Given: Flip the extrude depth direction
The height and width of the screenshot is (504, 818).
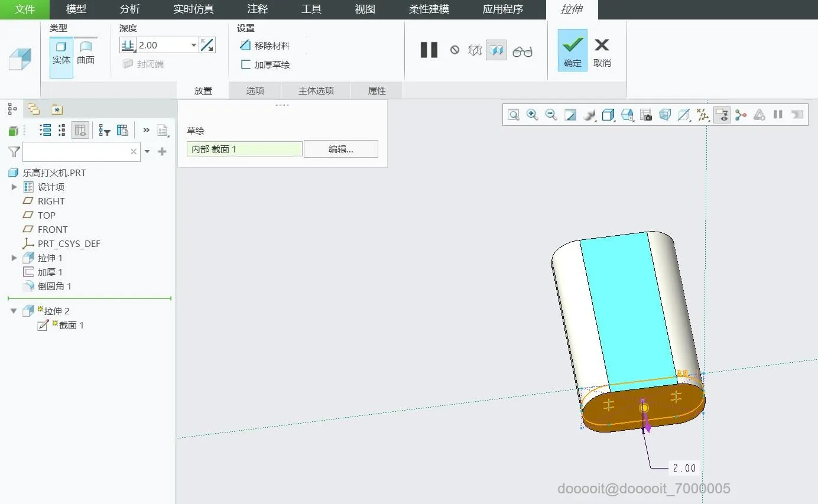Looking at the screenshot, I should [x=207, y=45].
